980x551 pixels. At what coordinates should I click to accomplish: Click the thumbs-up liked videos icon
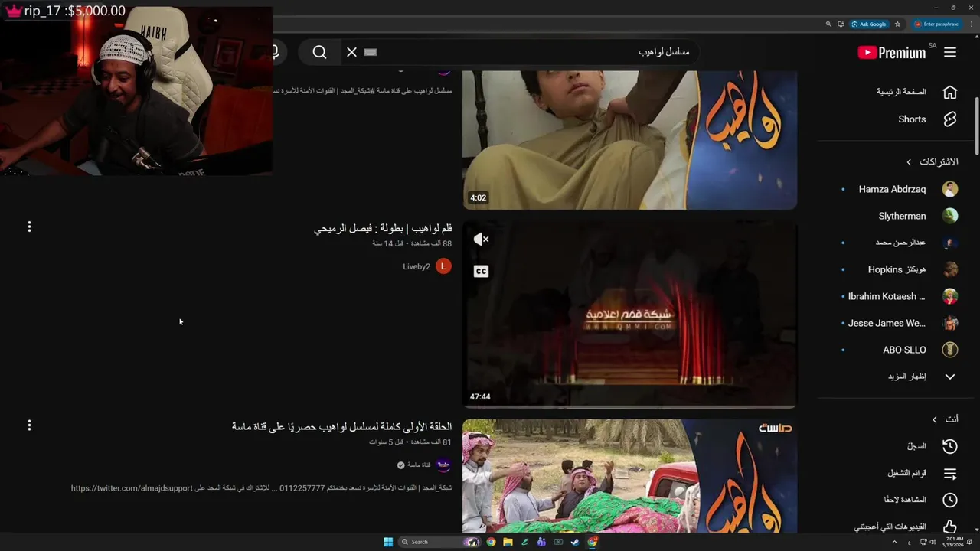point(950,527)
